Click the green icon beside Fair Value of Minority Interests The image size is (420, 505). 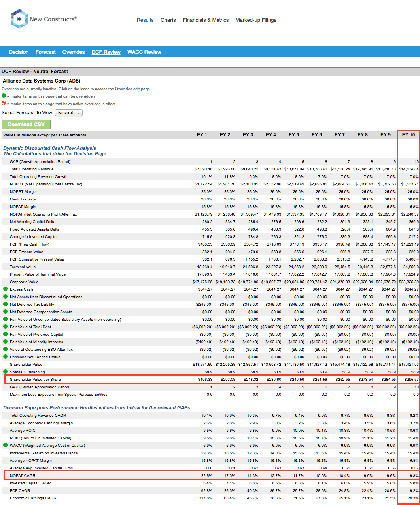tap(6, 342)
